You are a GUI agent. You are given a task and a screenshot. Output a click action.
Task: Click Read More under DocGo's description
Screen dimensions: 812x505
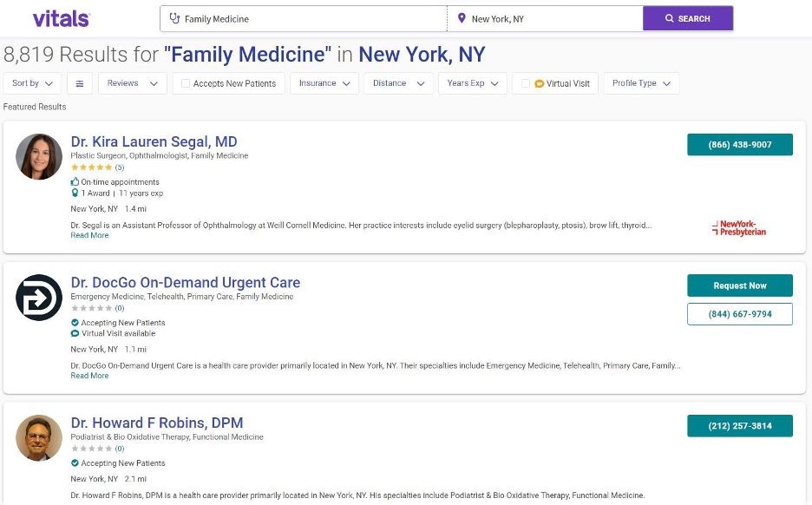coord(89,376)
